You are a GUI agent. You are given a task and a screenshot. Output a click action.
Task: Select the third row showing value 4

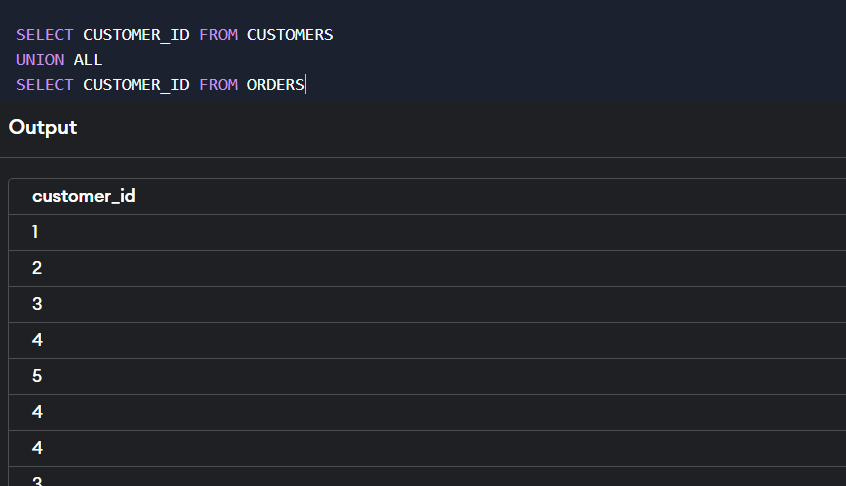427,448
